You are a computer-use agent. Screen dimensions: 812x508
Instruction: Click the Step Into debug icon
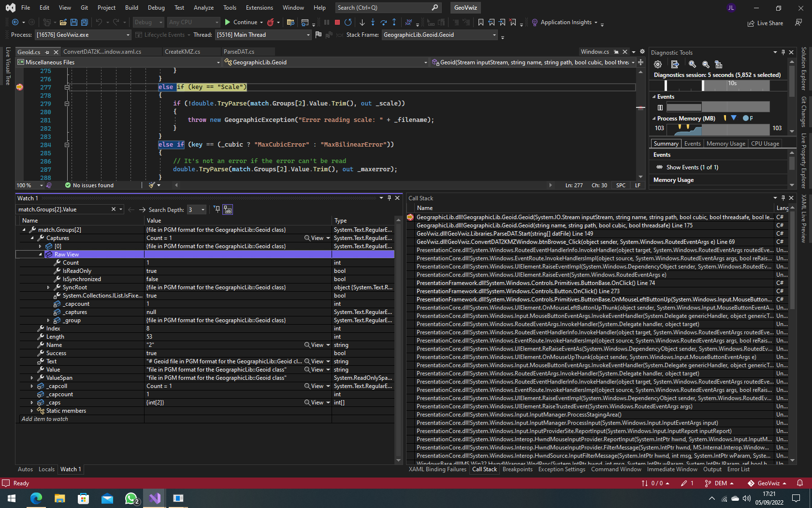coord(373,22)
